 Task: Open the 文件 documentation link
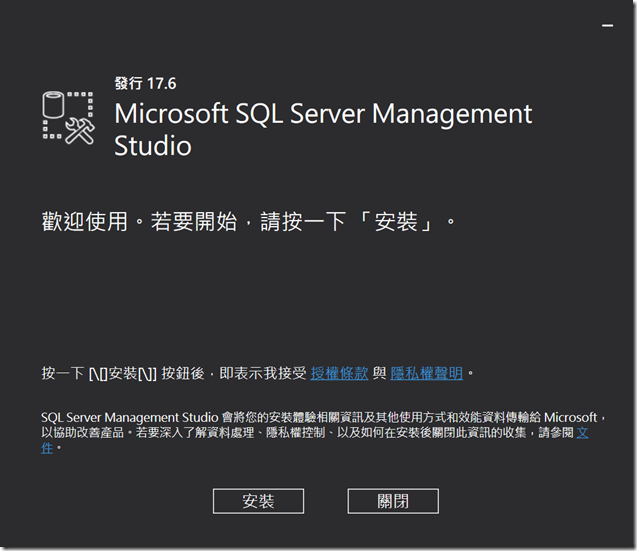tap(582, 433)
